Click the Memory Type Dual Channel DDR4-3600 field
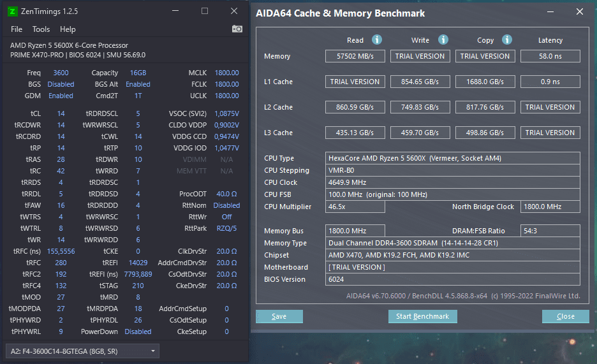 point(453,243)
